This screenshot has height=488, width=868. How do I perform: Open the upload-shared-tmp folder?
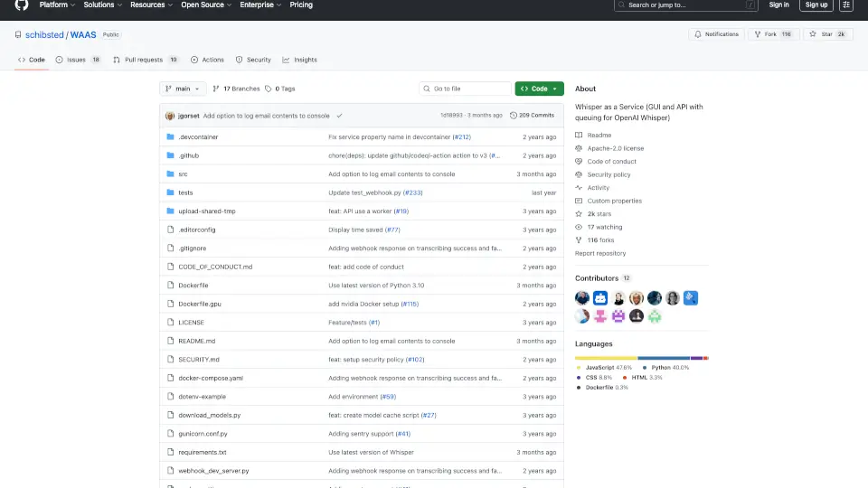pos(207,211)
